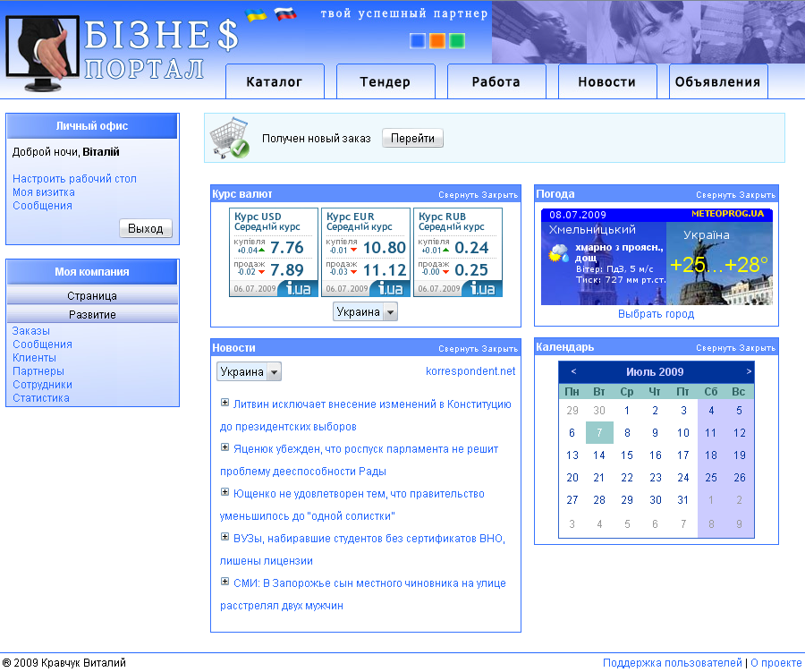The image size is (805, 672).
Task: Expand news item about ВУЗы
Action: pos(225,536)
